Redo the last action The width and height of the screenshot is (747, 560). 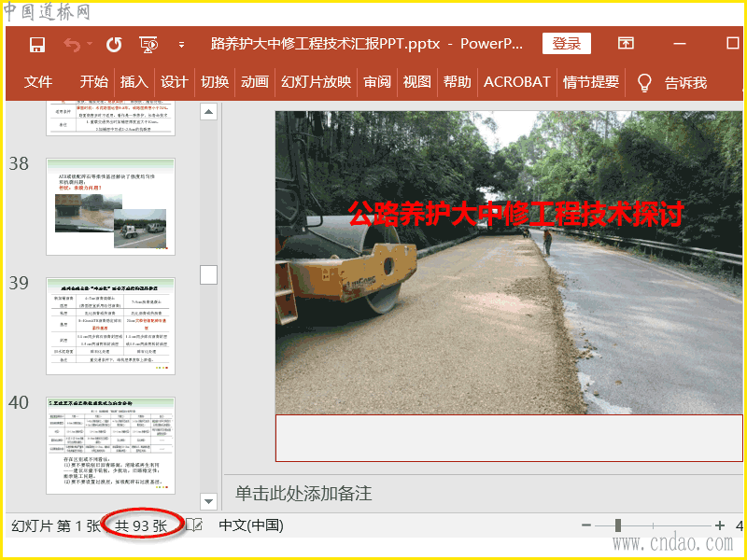pos(114,45)
